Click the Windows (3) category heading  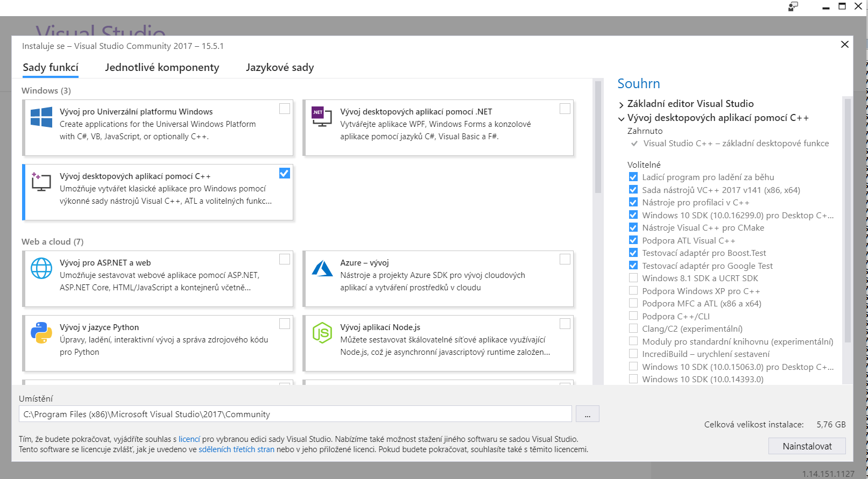pyautogui.click(x=46, y=91)
